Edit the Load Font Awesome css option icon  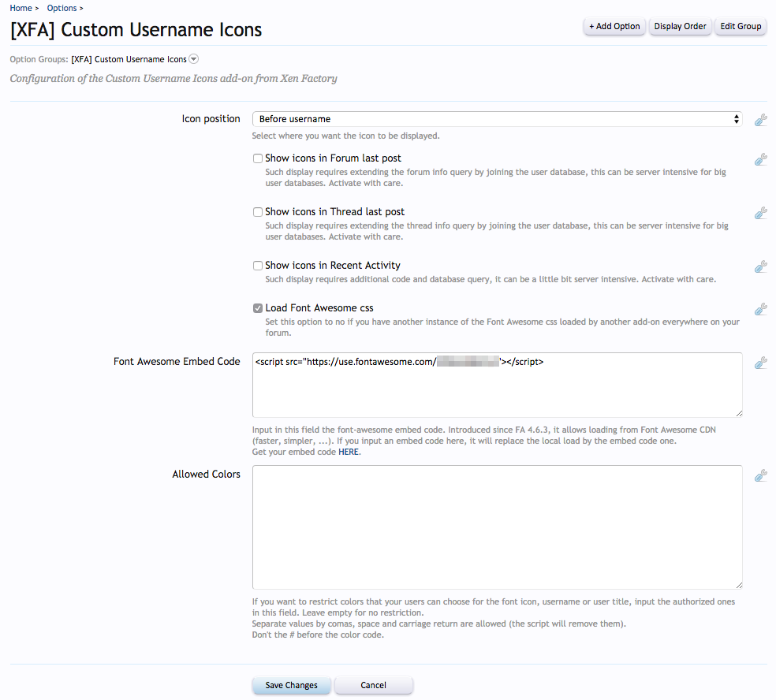(761, 309)
